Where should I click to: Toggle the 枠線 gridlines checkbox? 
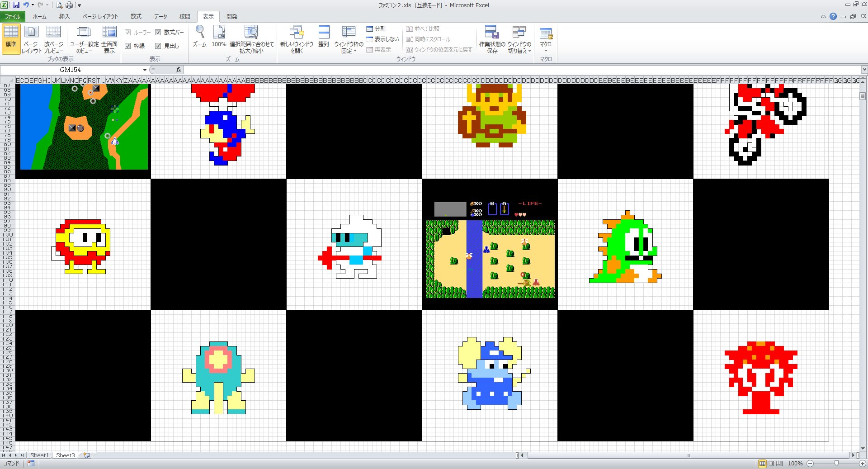(x=128, y=46)
